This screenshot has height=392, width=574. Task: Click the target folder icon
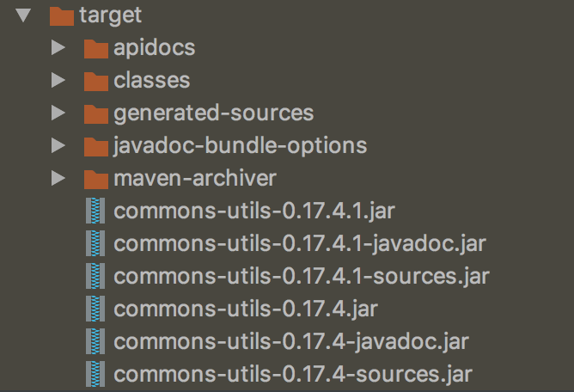pos(62,16)
